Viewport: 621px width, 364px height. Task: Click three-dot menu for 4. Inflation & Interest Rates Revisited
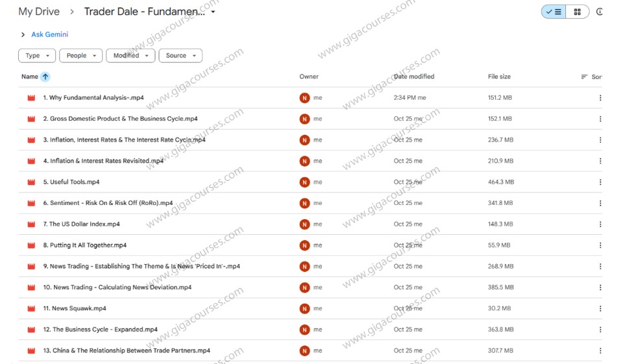600,161
